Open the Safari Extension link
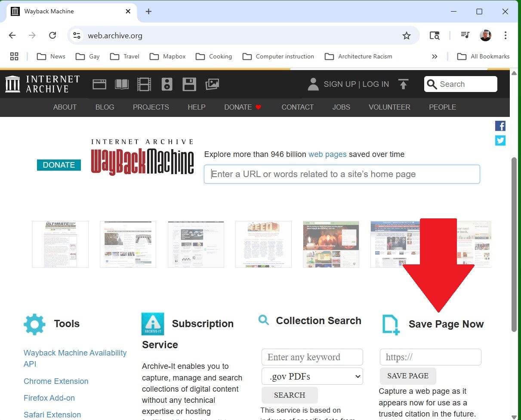 [52, 415]
